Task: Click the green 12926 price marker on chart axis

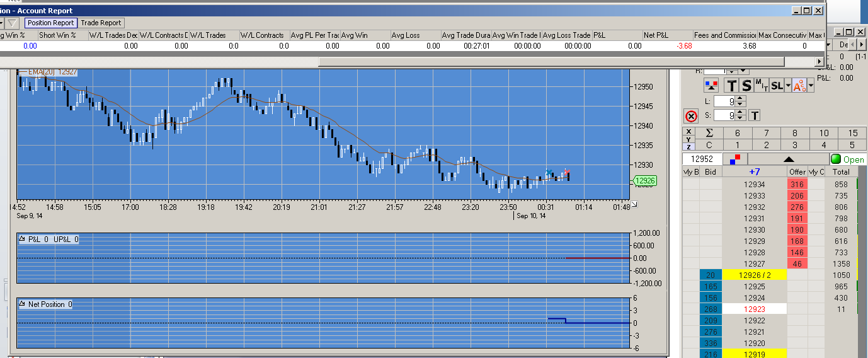Action: coord(644,181)
